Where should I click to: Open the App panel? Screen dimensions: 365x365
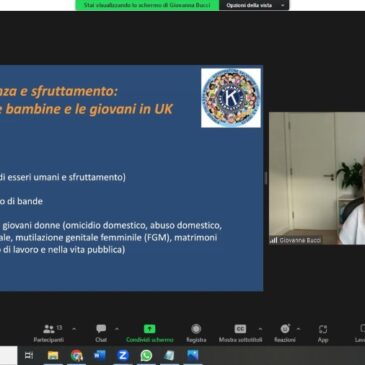[x=323, y=333]
